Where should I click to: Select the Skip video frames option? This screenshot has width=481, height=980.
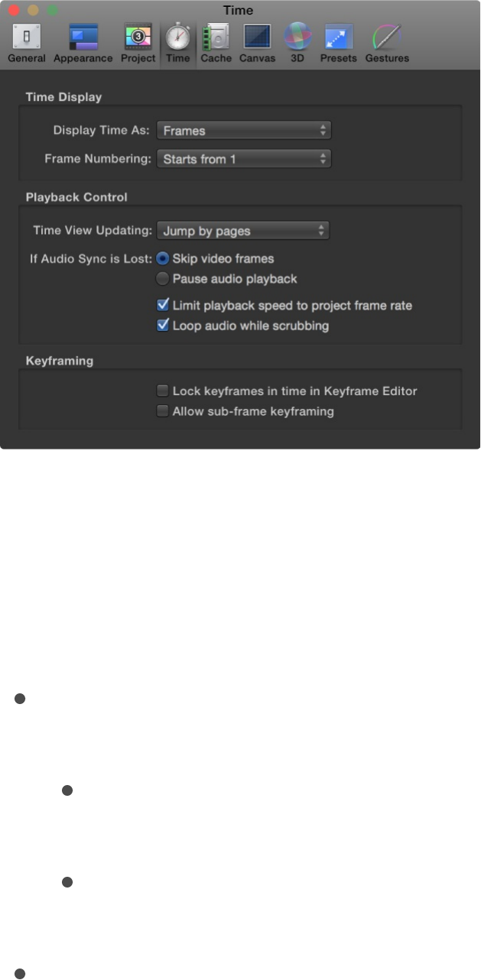click(x=163, y=259)
